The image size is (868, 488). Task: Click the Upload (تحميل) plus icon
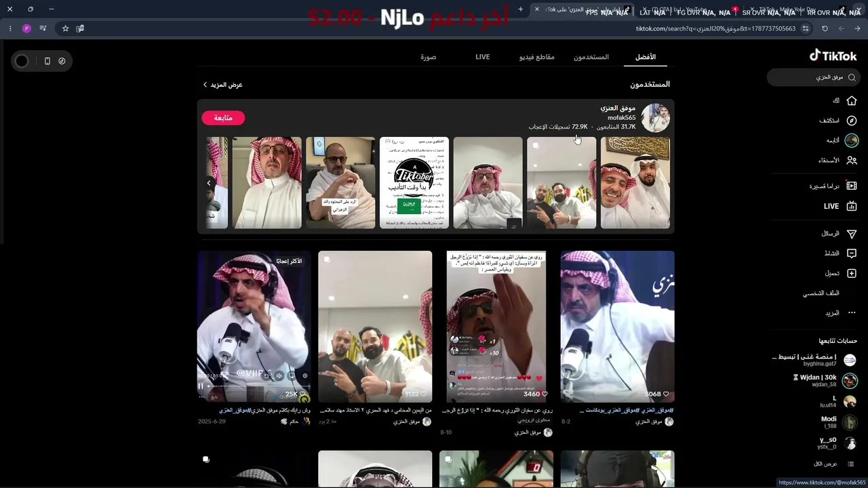point(852,273)
